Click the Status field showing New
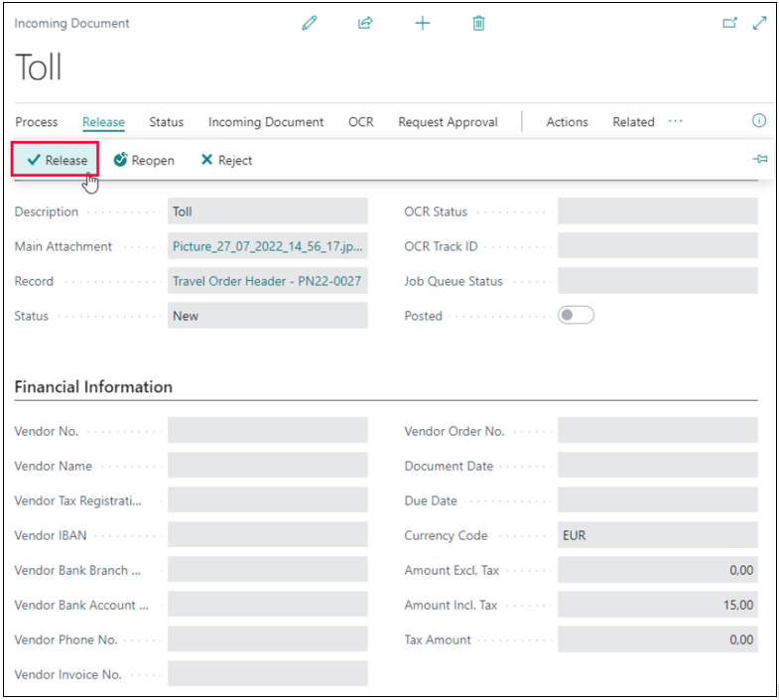 pos(267,316)
